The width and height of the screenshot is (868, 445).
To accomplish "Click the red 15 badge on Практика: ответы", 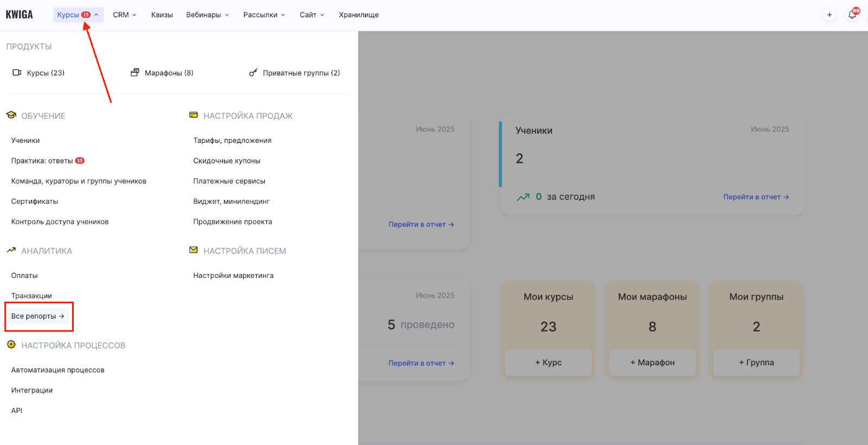I will coord(80,161).
